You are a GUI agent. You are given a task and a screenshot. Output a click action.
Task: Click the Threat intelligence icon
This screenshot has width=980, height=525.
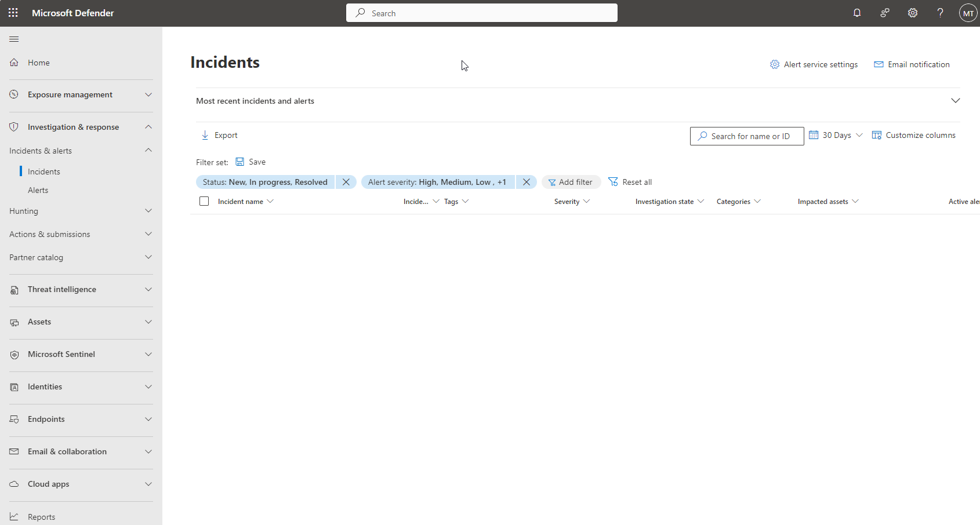(x=14, y=289)
